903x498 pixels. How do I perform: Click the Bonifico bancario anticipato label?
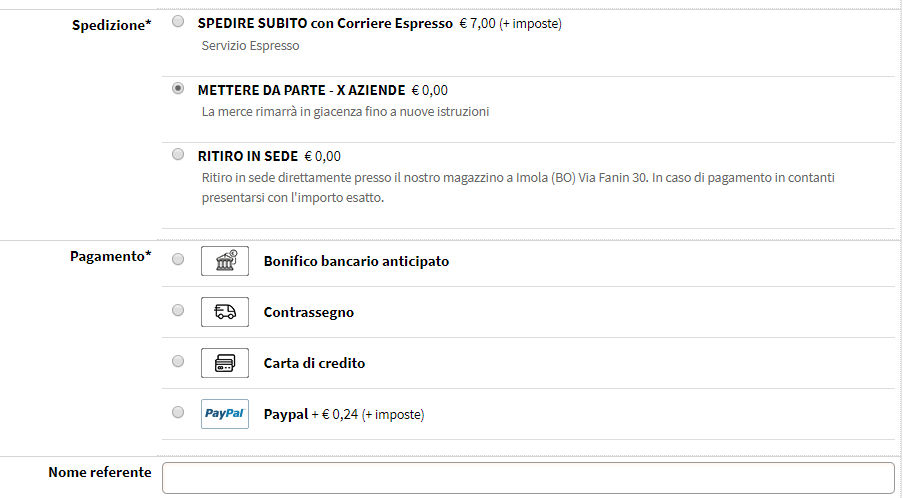point(356,261)
